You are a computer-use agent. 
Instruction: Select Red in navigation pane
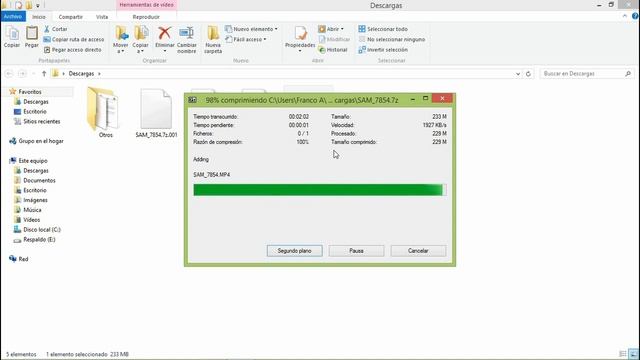click(x=23, y=259)
